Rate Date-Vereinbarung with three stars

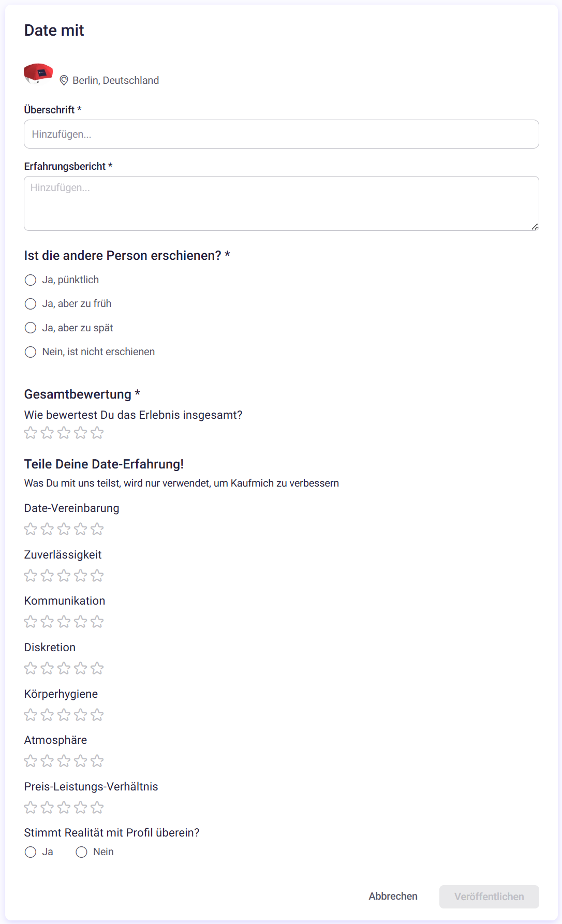click(64, 529)
